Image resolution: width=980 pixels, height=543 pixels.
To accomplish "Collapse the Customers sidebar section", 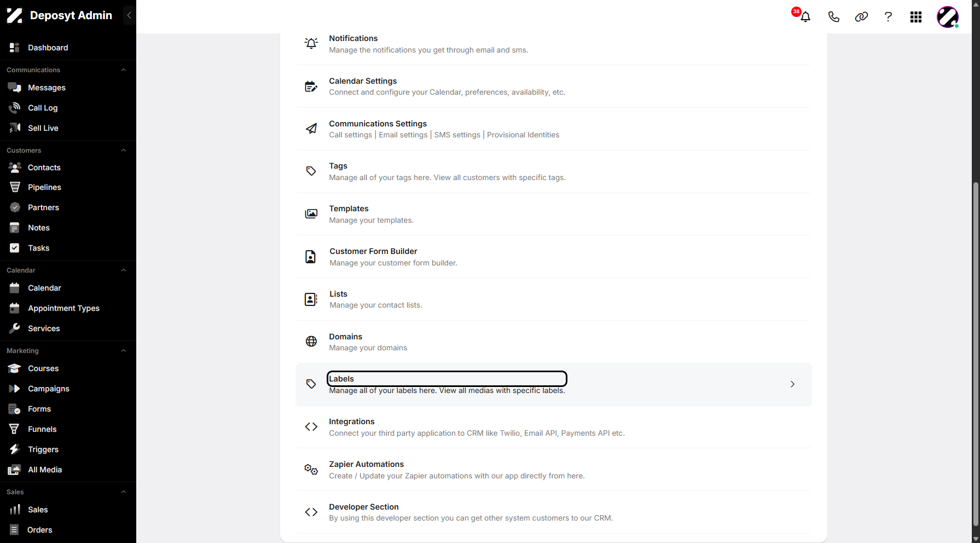I will coord(124,151).
